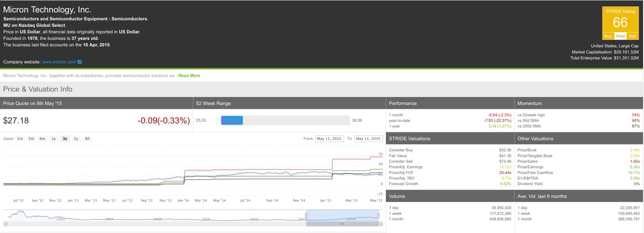Click the Price/Adj FCF value 20.44x

[505, 173]
